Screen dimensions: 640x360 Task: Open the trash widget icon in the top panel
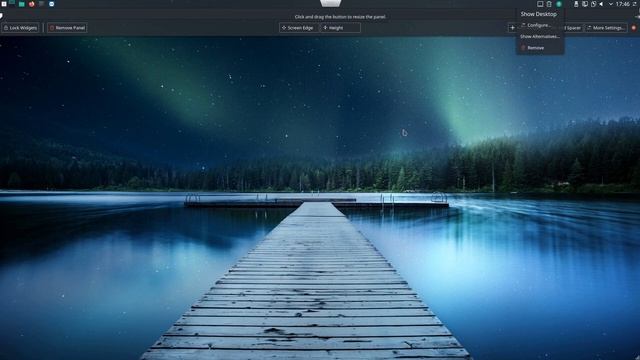(x=549, y=4)
